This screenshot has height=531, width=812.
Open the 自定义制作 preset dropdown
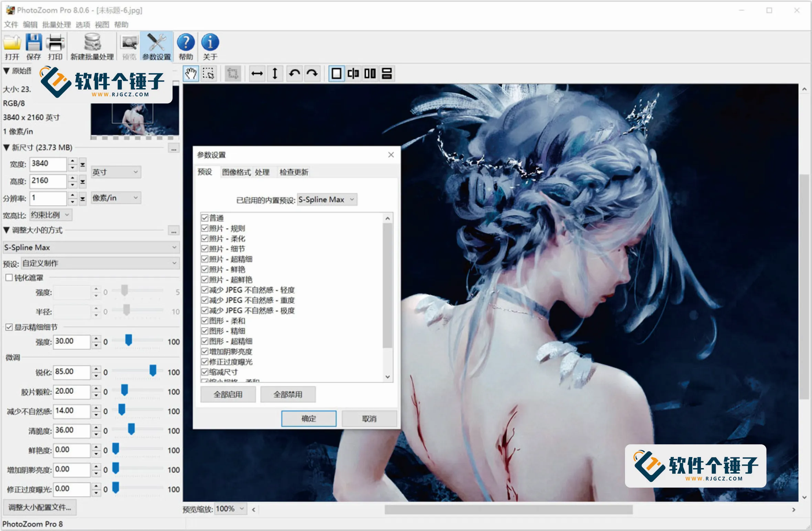tap(100, 263)
